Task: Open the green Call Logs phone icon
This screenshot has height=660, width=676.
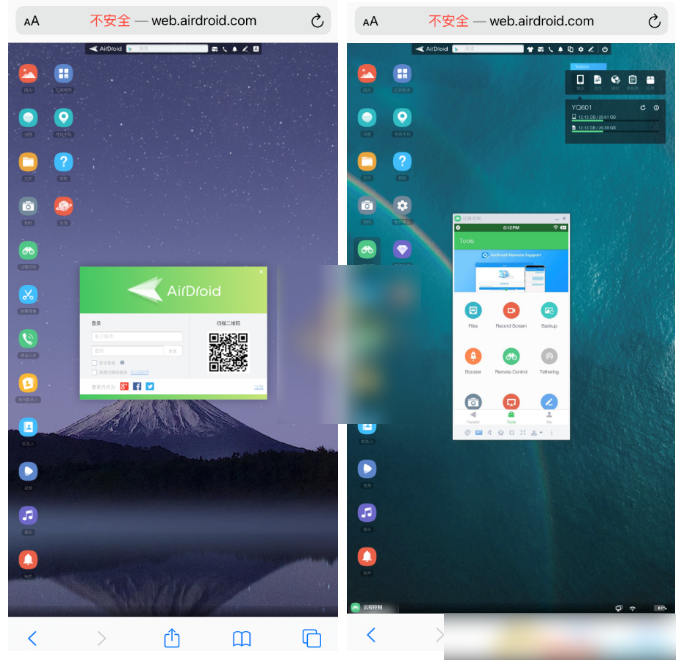Action: 28,339
